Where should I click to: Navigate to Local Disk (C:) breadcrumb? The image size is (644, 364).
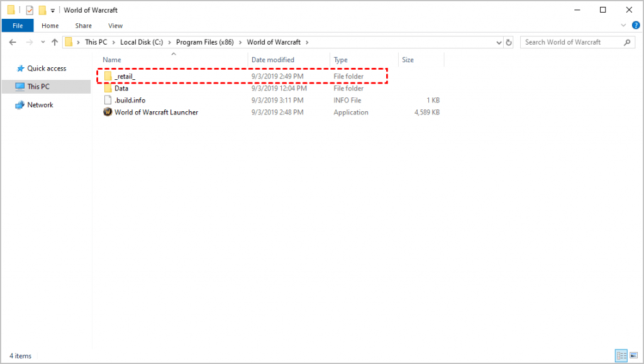coord(142,42)
